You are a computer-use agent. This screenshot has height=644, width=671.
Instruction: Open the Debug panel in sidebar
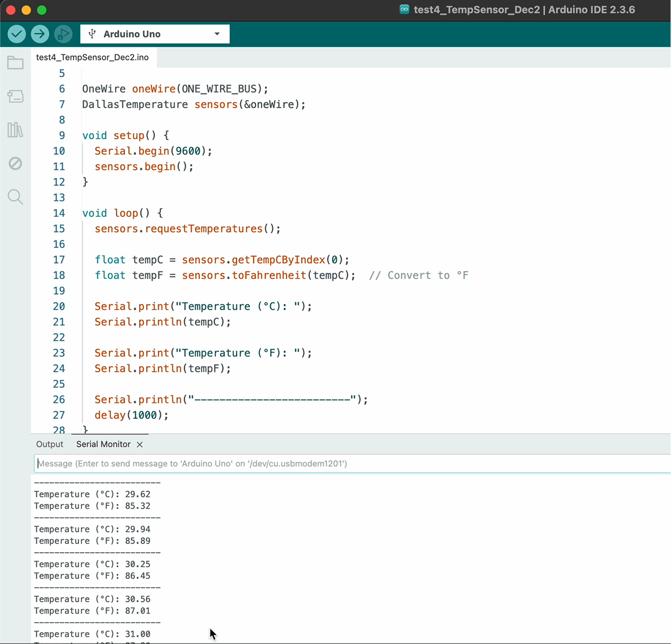coord(15,164)
